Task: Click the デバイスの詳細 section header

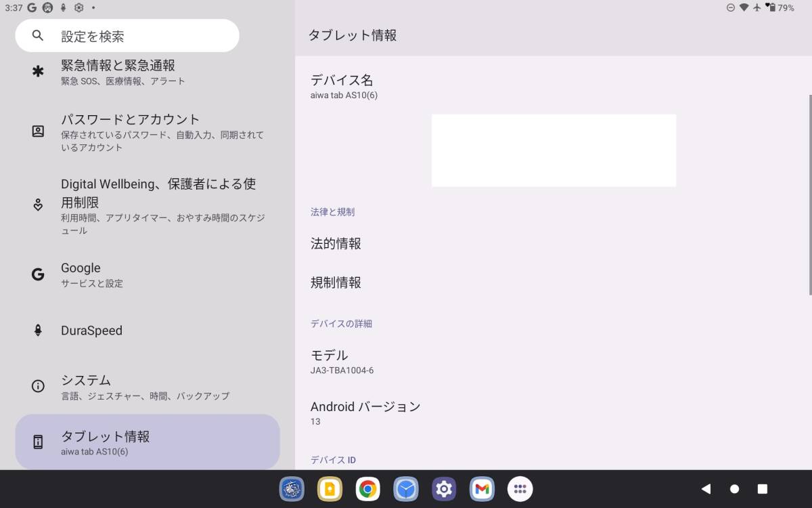Action: (x=341, y=324)
